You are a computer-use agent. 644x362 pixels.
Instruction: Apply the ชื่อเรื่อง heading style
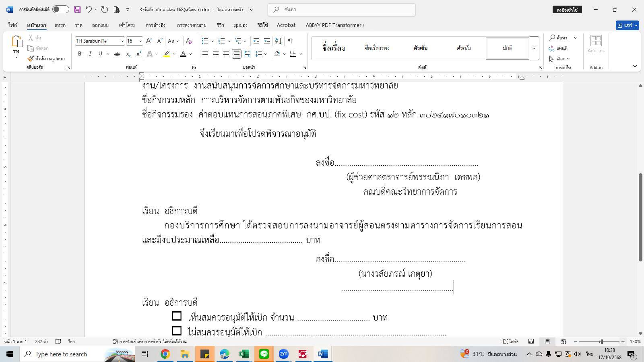pyautogui.click(x=333, y=48)
